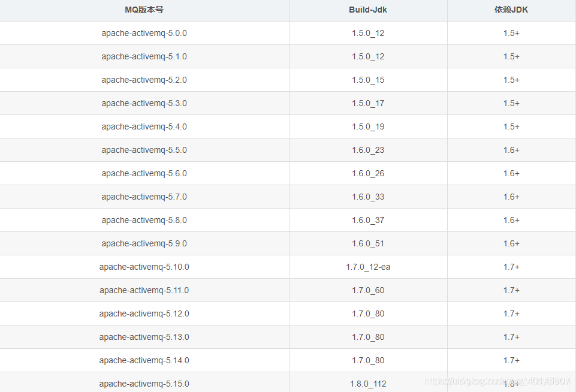The image size is (576, 392).
Task: Click 1.5+ in the apache-activemq-5.0.0 row
Action: tap(511, 33)
